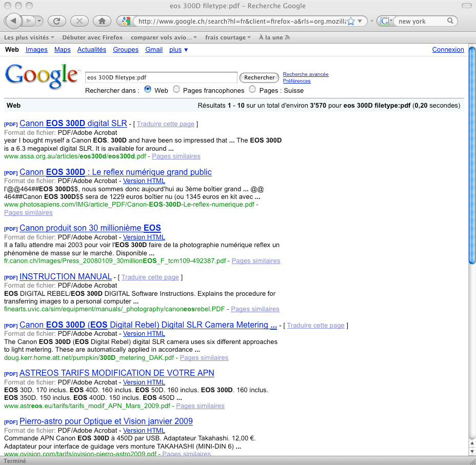Open result 'Canon EOS 300D digital SLR'
Viewport: 476px width, 465px height.
73,123
